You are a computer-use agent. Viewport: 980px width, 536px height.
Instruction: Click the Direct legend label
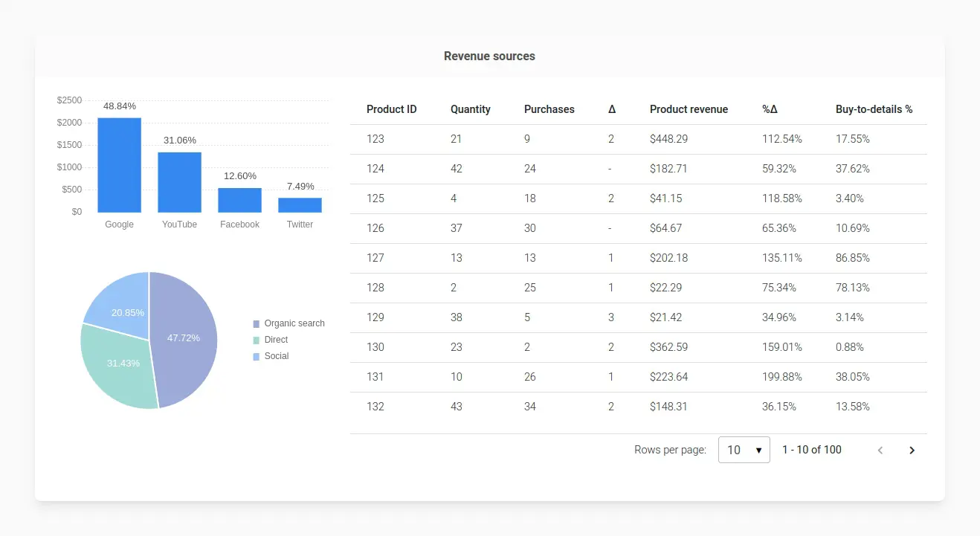click(x=276, y=340)
